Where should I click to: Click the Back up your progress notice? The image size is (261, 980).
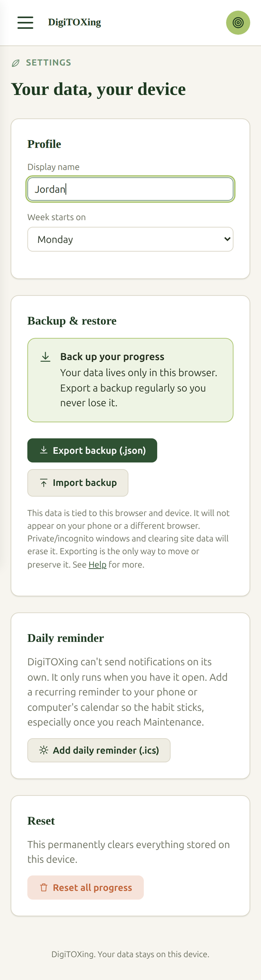[130, 380]
